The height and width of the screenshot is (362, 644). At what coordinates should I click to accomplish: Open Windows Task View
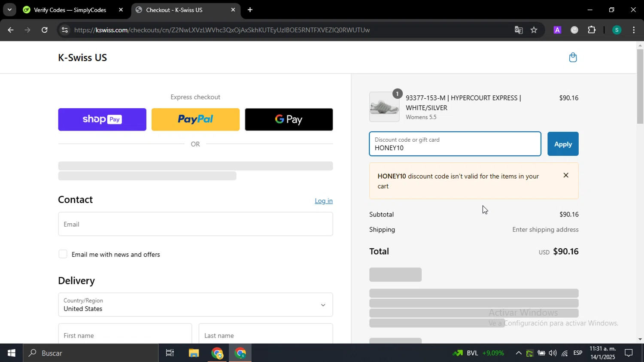coord(170,353)
